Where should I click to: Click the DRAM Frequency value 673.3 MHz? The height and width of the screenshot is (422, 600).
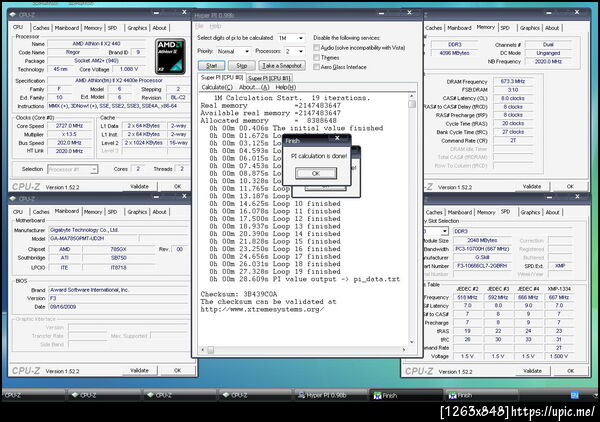click(x=512, y=81)
